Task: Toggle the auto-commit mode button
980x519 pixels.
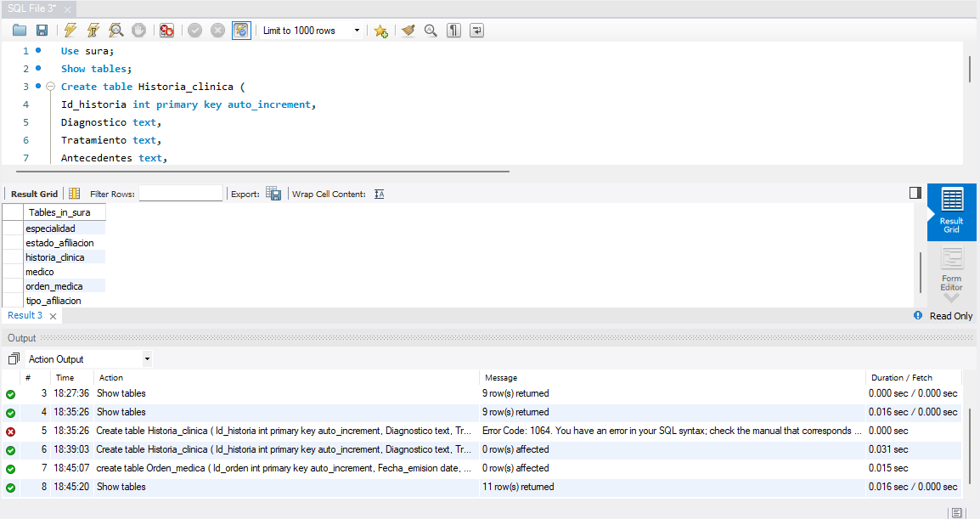Action: (241, 31)
